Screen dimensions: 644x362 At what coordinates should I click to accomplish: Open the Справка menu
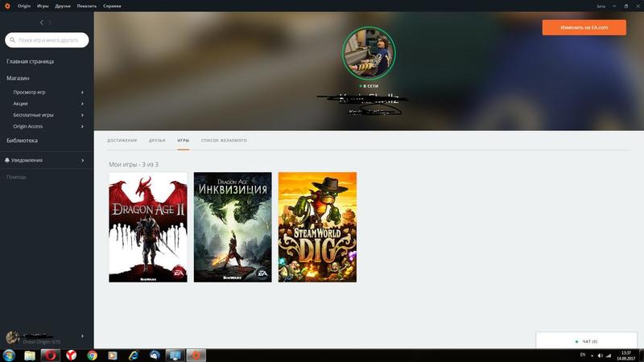(112, 6)
